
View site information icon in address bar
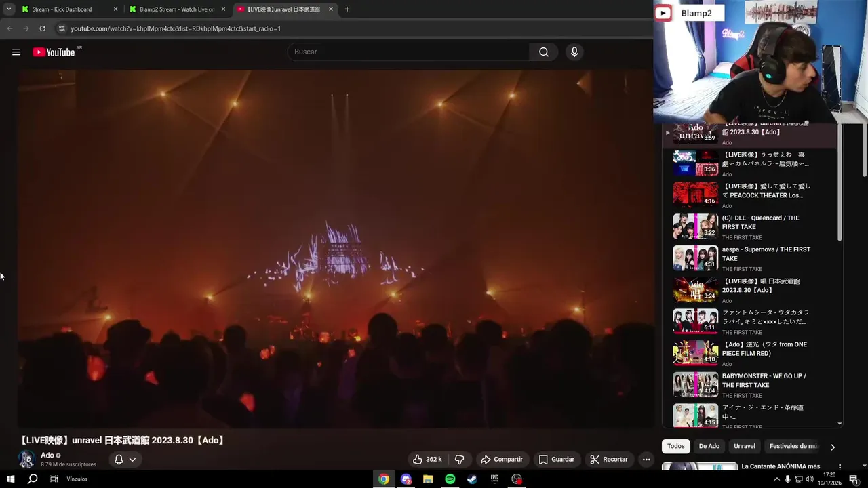(62, 28)
